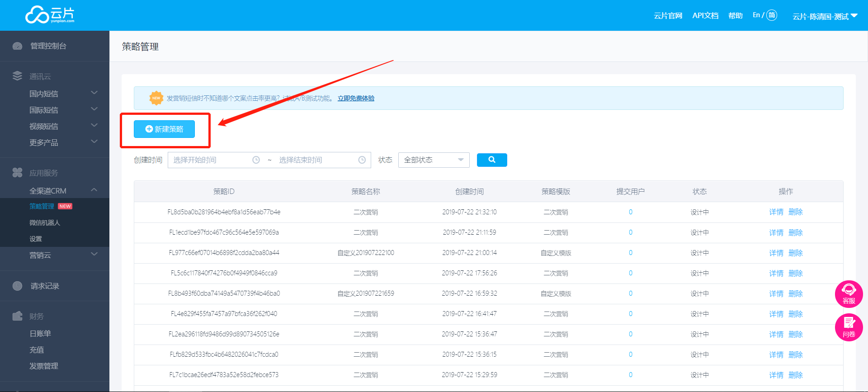Viewport: 868px width, 392px height.
Task: Click 删除 for strategy FL8d5ba0b281964b4ebf8a1d56eab77b4e
Action: tap(796, 212)
